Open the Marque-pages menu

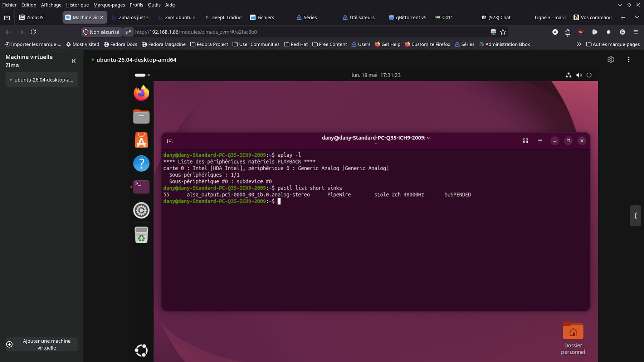[109, 5]
